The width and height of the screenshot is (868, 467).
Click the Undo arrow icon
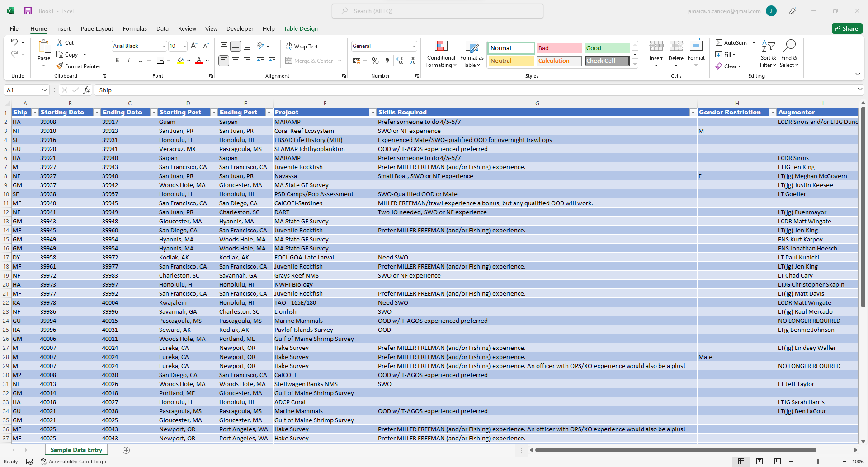point(14,42)
